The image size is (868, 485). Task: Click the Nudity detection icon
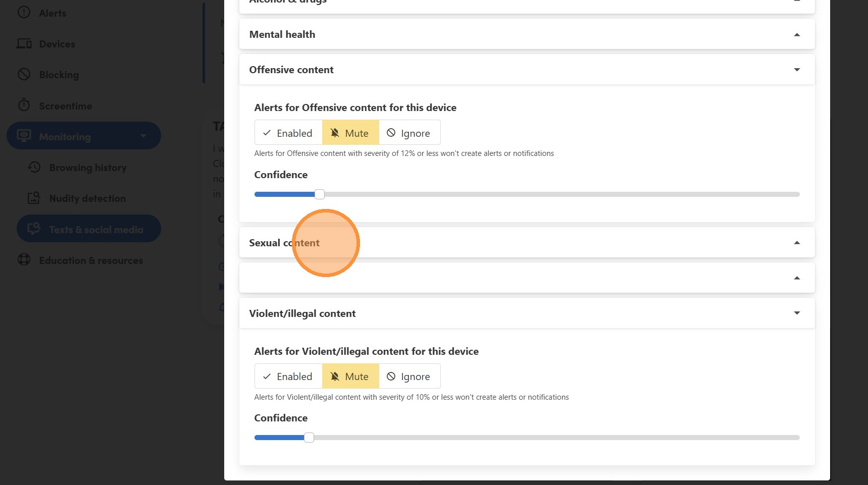coord(34,198)
